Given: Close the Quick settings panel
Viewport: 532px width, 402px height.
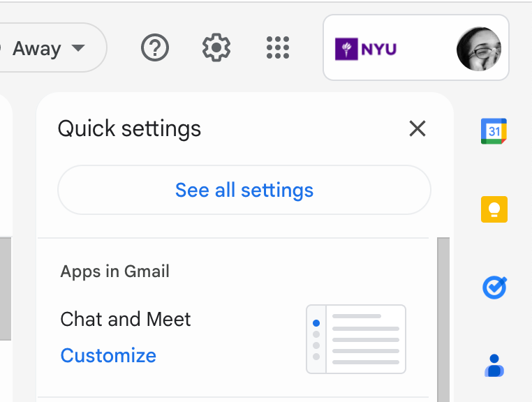Looking at the screenshot, I should [417, 128].
